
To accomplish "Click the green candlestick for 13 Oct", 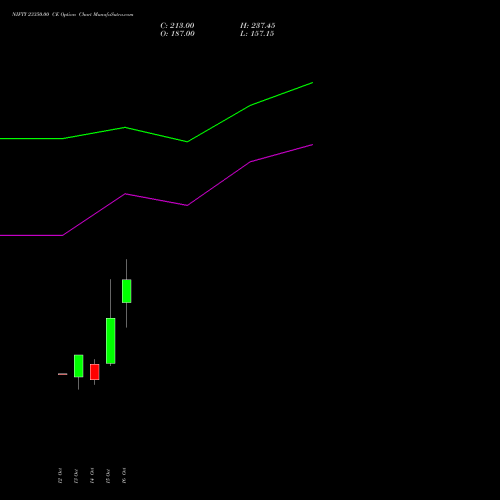I will (x=79, y=366).
